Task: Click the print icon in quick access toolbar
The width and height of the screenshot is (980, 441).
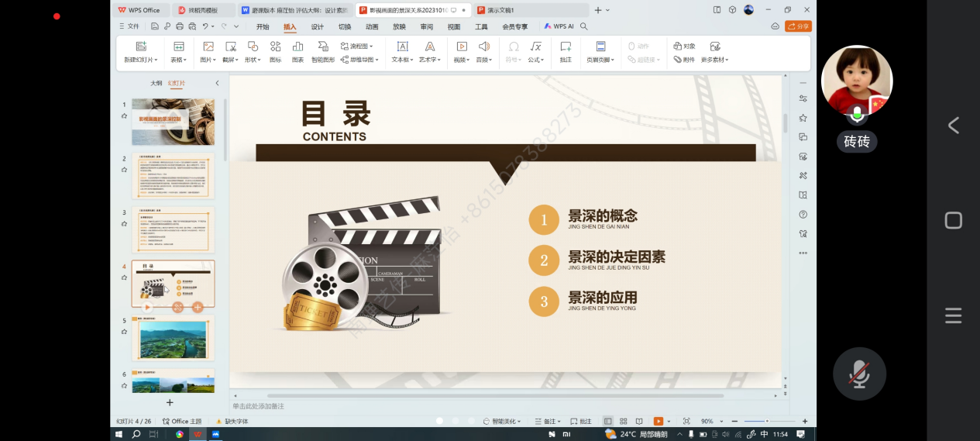Action: click(180, 26)
